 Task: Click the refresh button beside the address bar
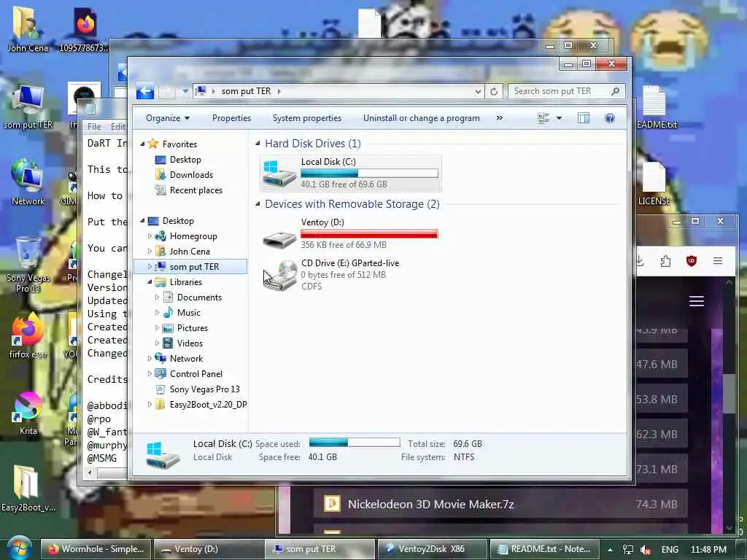pyautogui.click(x=494, y=91)
